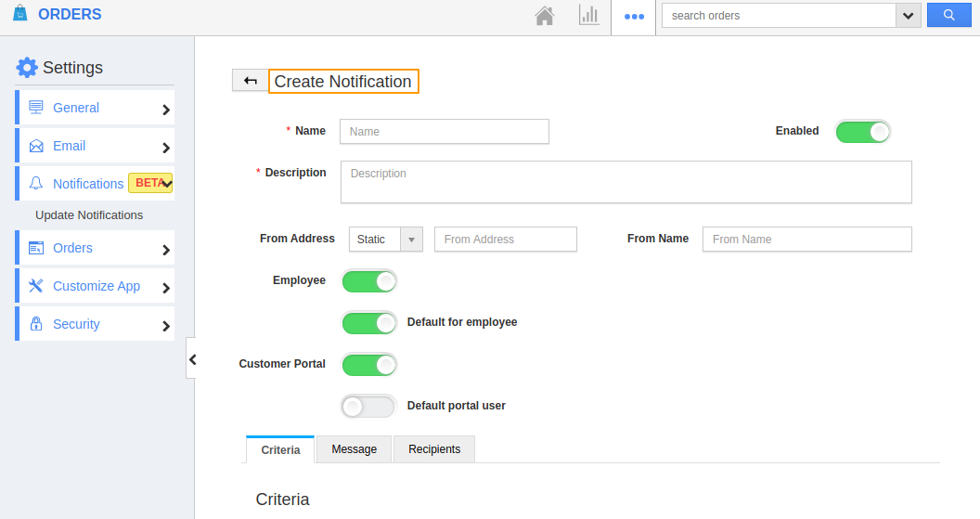Collapse the sidebar with the left arrow handle
Viewport: 980px width, 519px height.
(x=191, y=359)
